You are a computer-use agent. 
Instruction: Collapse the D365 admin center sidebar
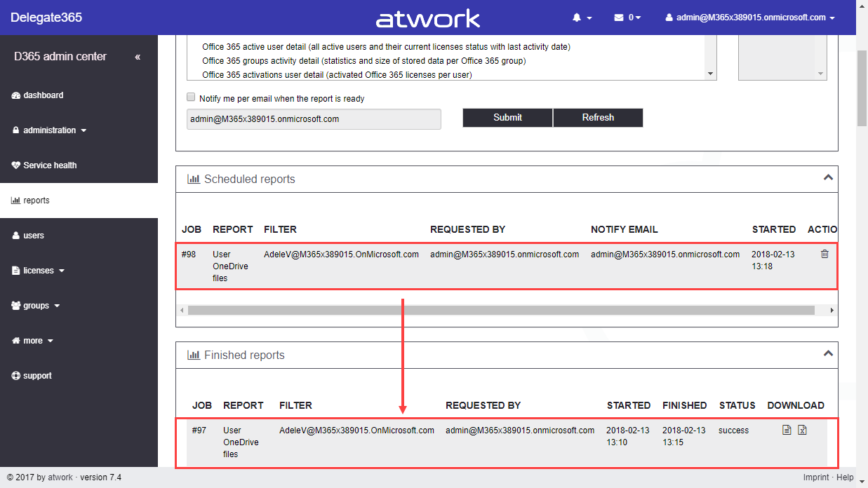click(x=138, y=57)
